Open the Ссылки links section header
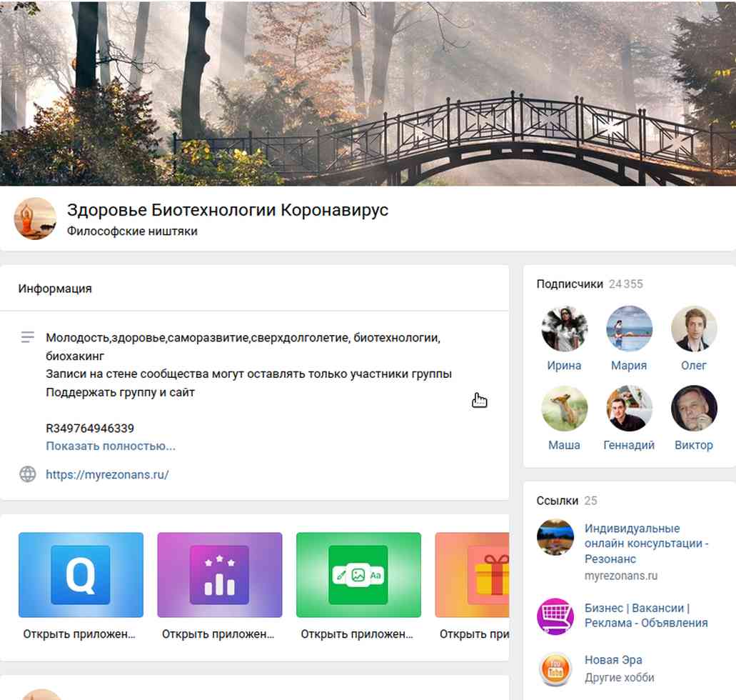The image size is (736, 700). [557, 500]
